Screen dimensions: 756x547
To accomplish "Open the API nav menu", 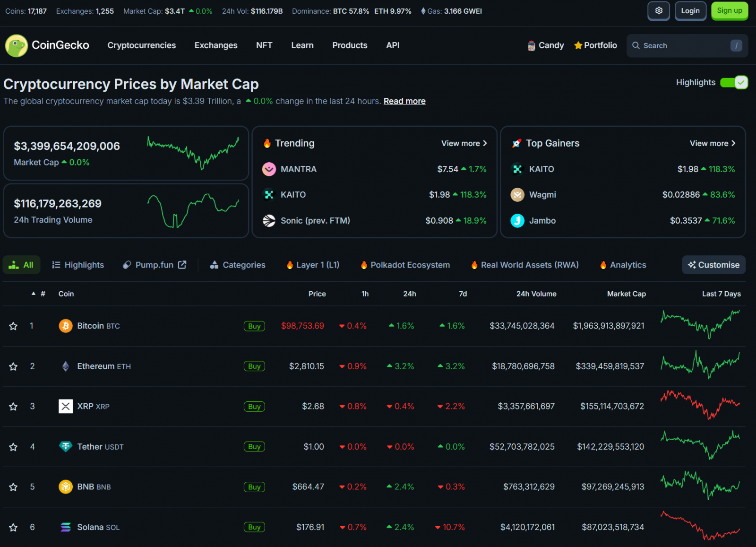I will pos(393,45).
